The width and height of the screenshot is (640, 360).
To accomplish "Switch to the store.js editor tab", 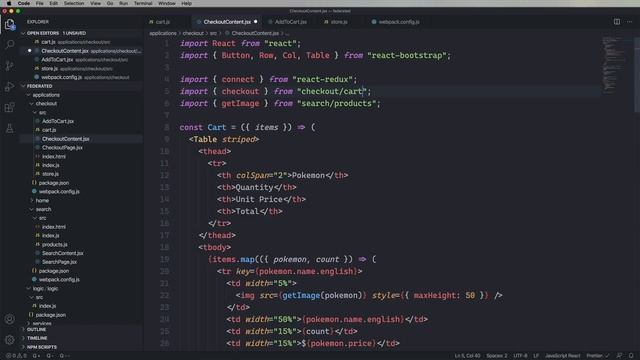I will click(x=339, y=22).
